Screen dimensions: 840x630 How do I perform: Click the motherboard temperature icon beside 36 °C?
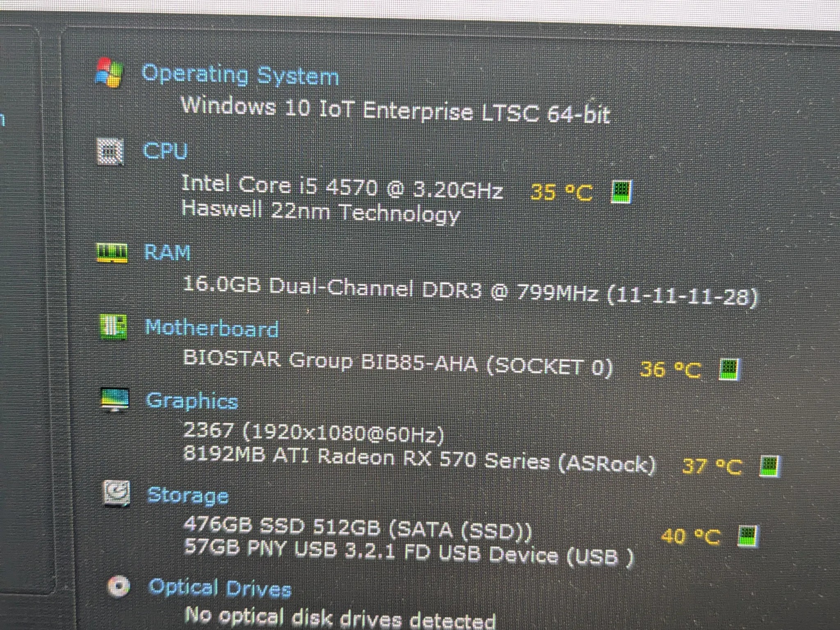pyautogui.click(x=730, y=369)
